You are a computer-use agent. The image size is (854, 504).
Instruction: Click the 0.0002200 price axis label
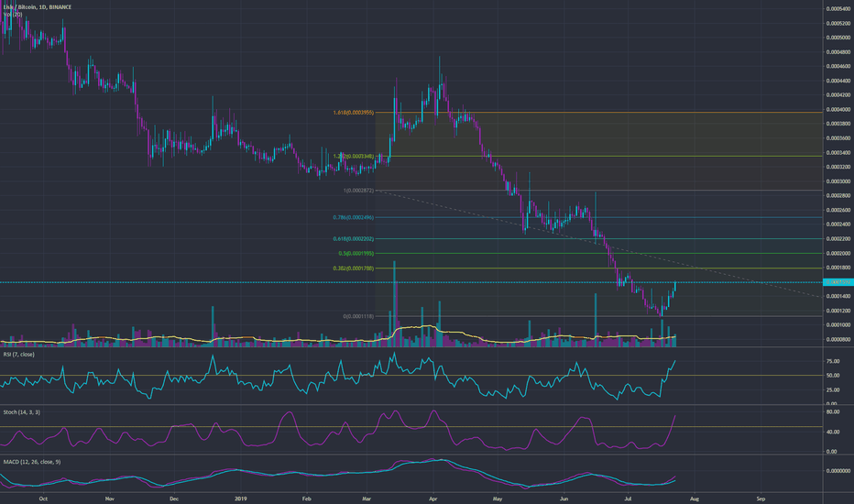(x=838, y=238)
